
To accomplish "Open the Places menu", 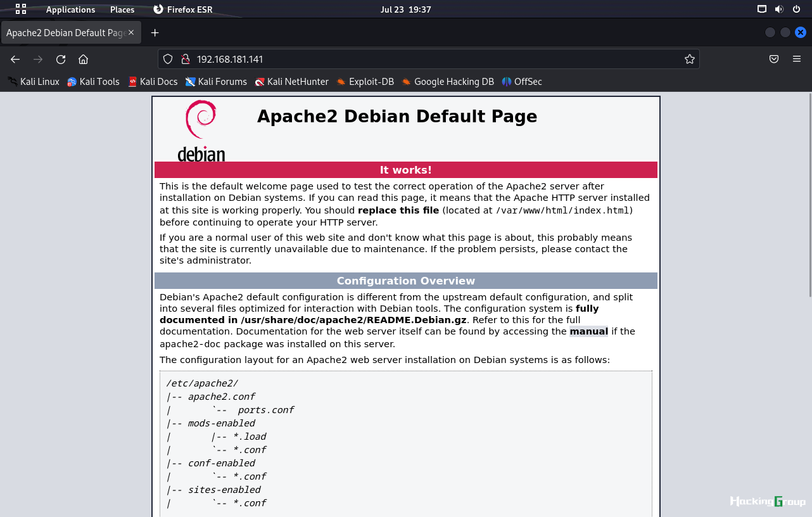I will [x=122, y=10].
